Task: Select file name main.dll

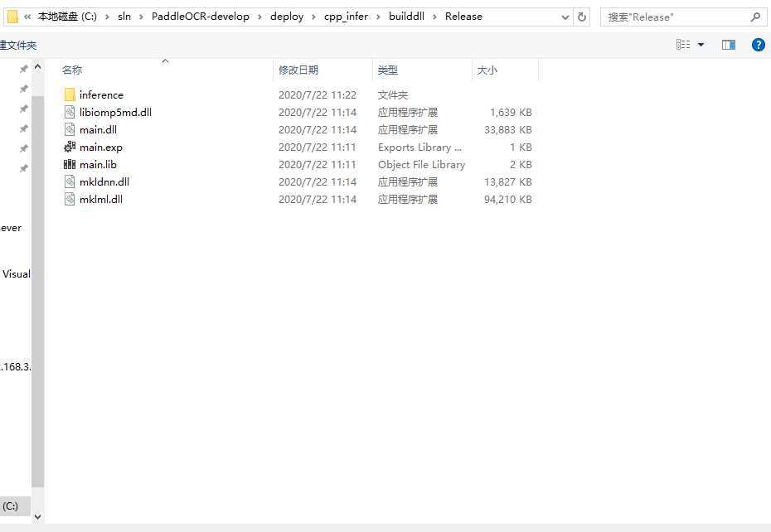Action: pos(98,130)
